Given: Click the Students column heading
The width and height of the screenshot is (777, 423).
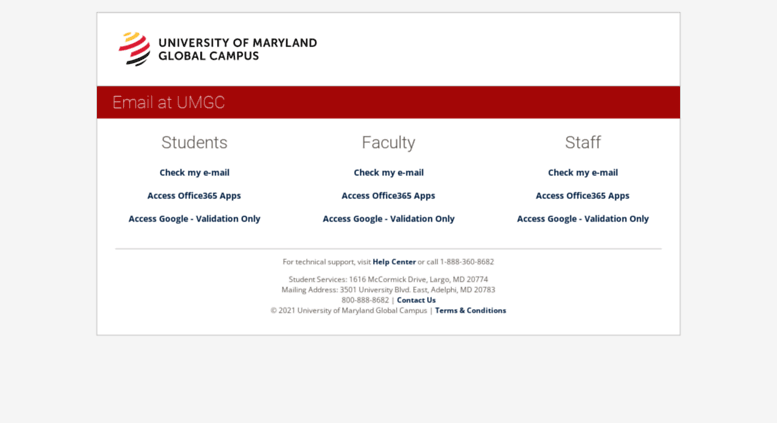Looking at the screenshot, I should (194, 143).
